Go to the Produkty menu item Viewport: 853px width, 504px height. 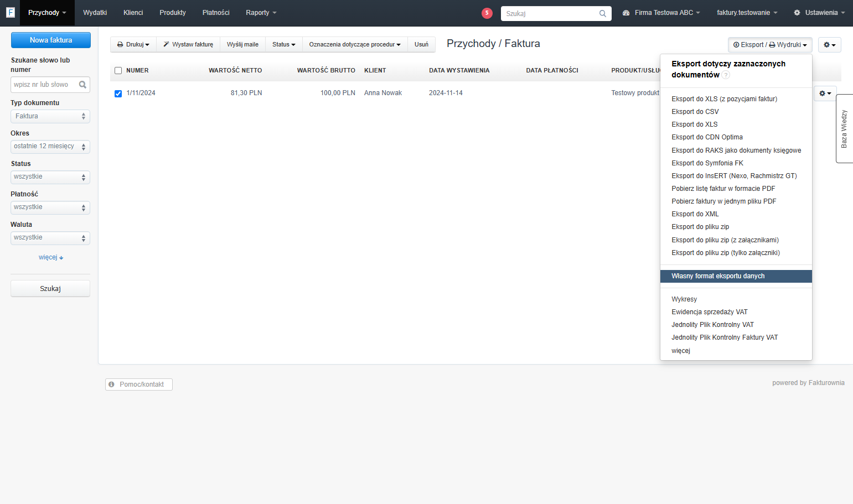click(173, 13)
